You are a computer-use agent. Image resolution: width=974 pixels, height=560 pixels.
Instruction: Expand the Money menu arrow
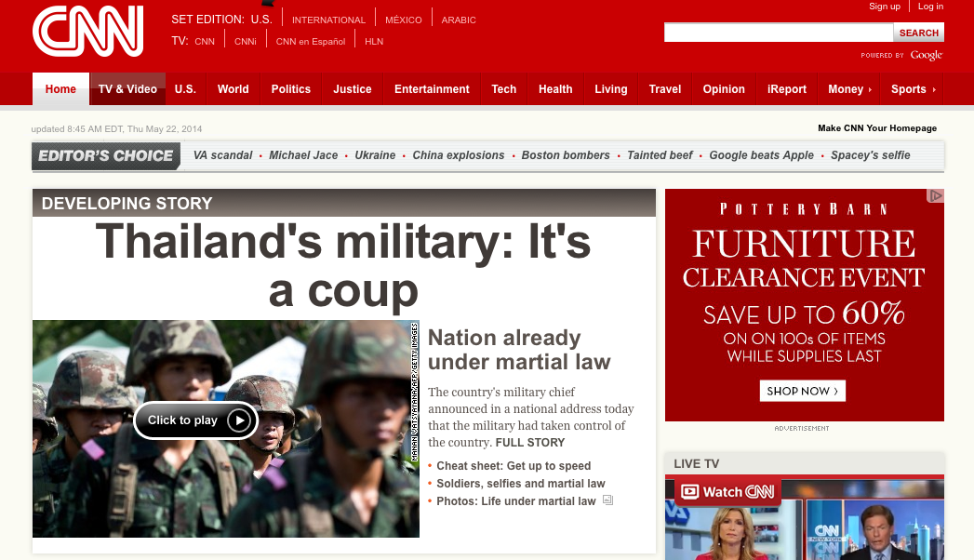pos(870,89)
